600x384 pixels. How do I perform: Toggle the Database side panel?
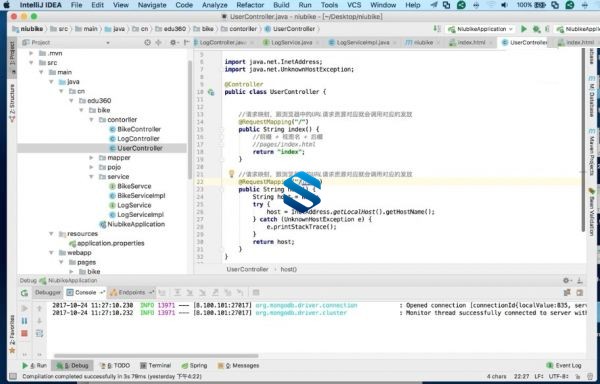coord(592,96)
